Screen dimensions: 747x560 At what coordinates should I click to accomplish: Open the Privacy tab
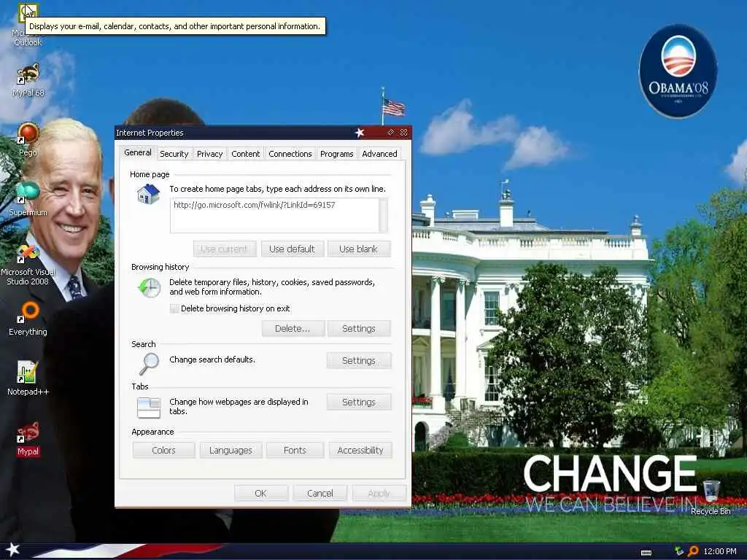[x=209, y=154]
